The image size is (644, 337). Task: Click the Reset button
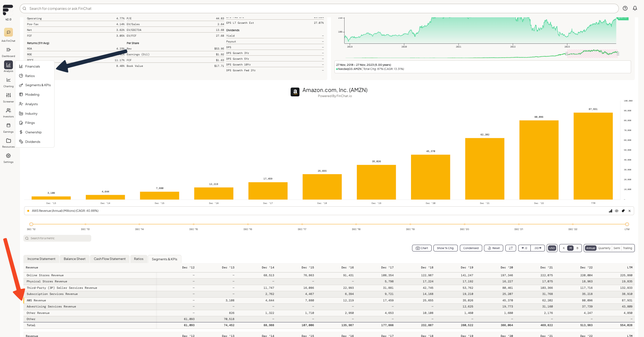[x=493, y=248]
